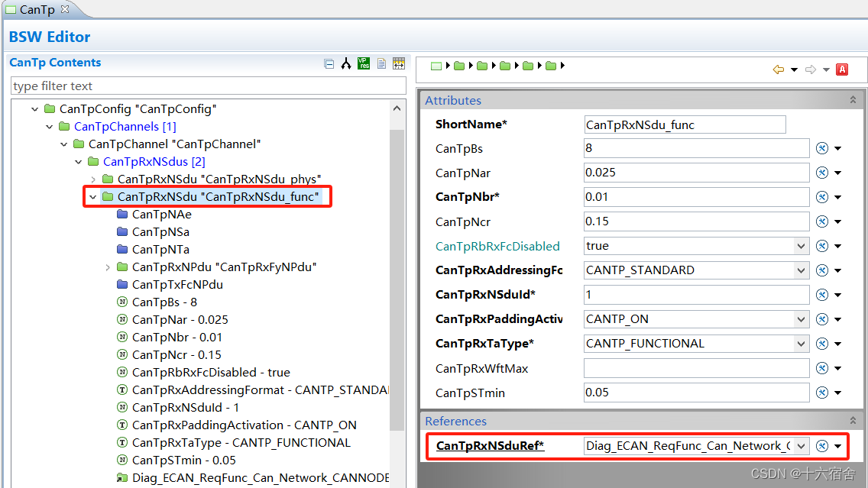Reset CanTpRxAddressingFormat with its round icon

822,270
